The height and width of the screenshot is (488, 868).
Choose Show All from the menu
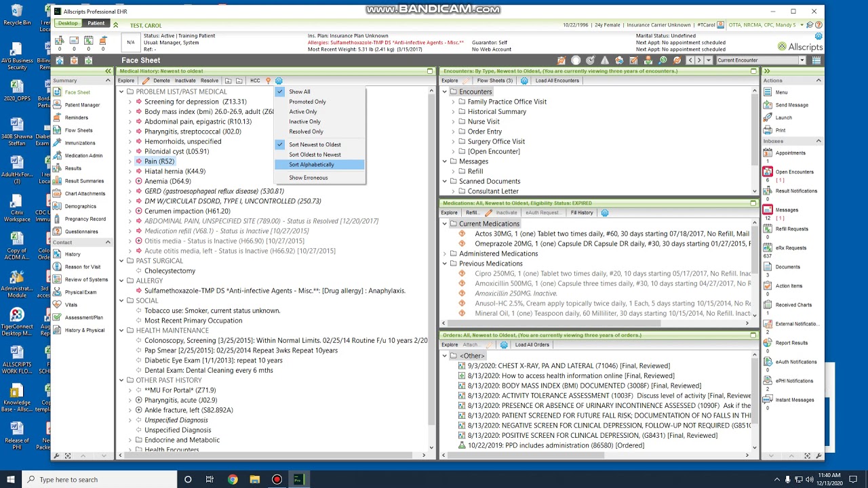299,91
